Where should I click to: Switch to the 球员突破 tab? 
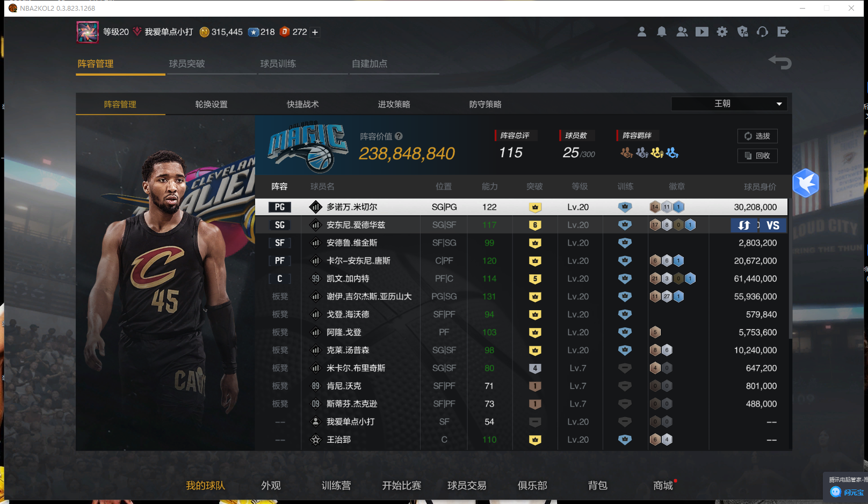tap(187, 64)
